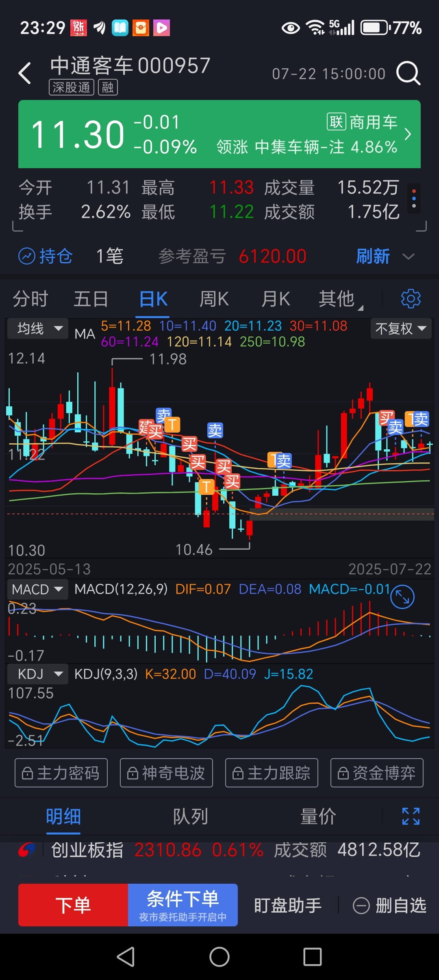Viewport: 439px width, 980px height.
Task: Tap lock icon on 资金博弈
Action: click(x=343, y=773)
